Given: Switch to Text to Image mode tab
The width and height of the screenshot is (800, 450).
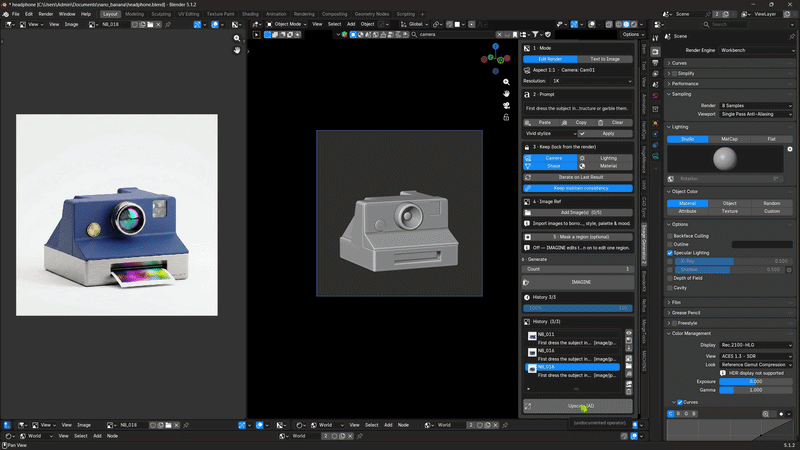Looking at the screenshot, I should [x=605, y=59].
